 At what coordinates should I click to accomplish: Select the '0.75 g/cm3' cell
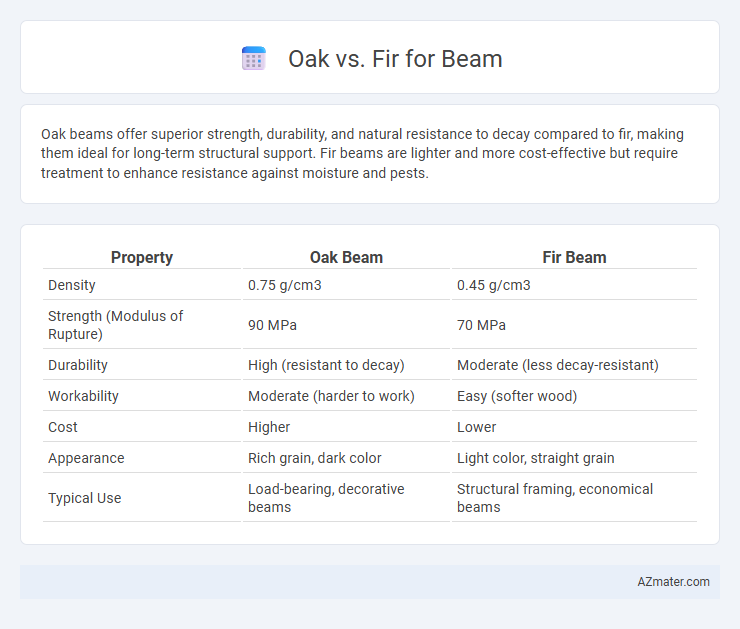tap(285, 285)
